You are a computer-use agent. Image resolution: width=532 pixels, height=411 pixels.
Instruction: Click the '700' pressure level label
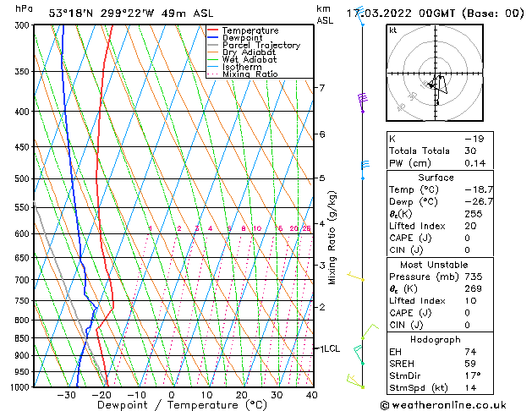24,280
